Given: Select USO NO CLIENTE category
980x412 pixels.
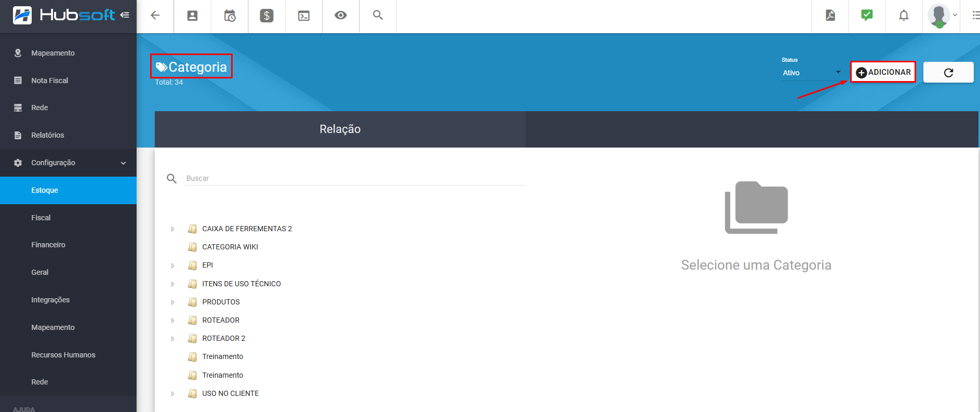Looking at the screenshot, I should [231, 393].
